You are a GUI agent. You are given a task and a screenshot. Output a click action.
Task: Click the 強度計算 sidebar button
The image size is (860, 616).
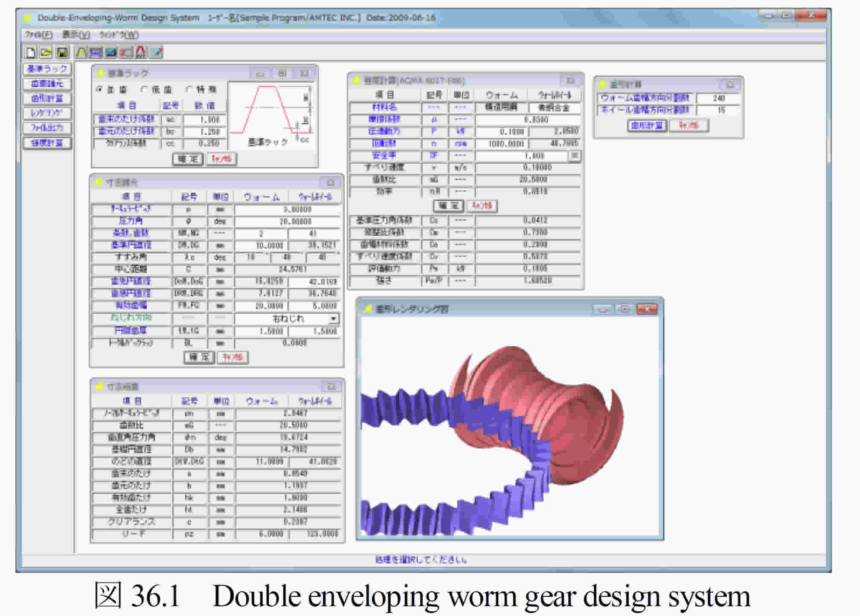(47, 143)
